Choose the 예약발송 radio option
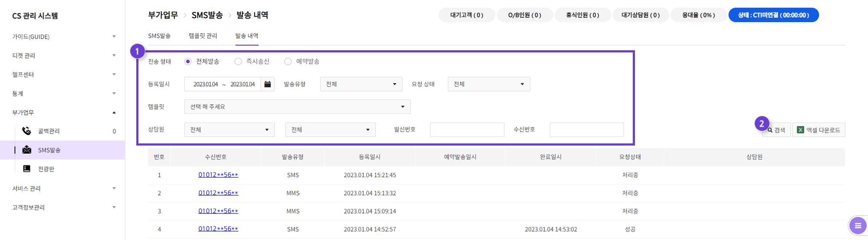Viewport: 868px width, 240px height. tap(288, 62)
